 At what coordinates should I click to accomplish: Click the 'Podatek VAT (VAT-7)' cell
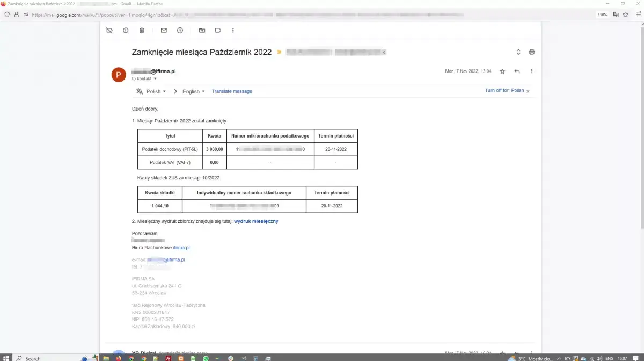point(170,162)
